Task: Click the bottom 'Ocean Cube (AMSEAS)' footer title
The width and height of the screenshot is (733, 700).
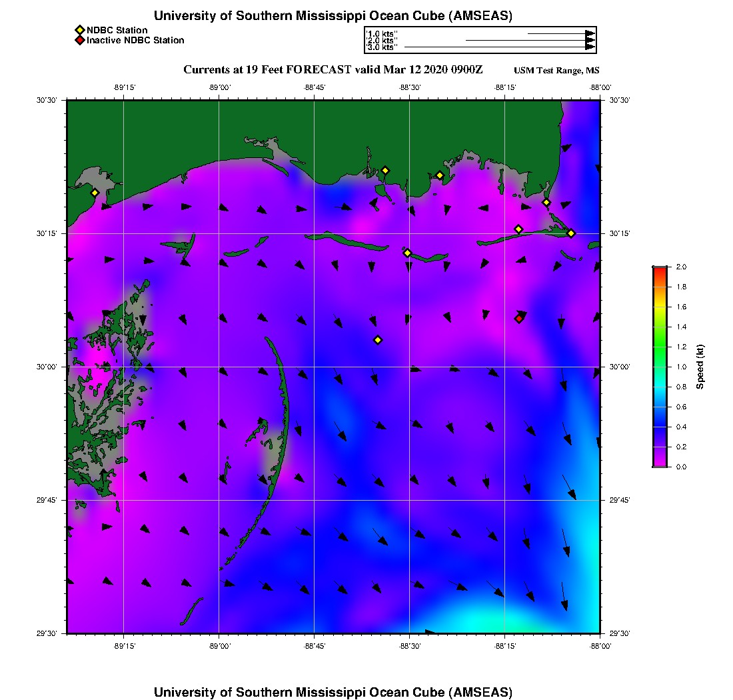Action: click(x=333, y=691)
